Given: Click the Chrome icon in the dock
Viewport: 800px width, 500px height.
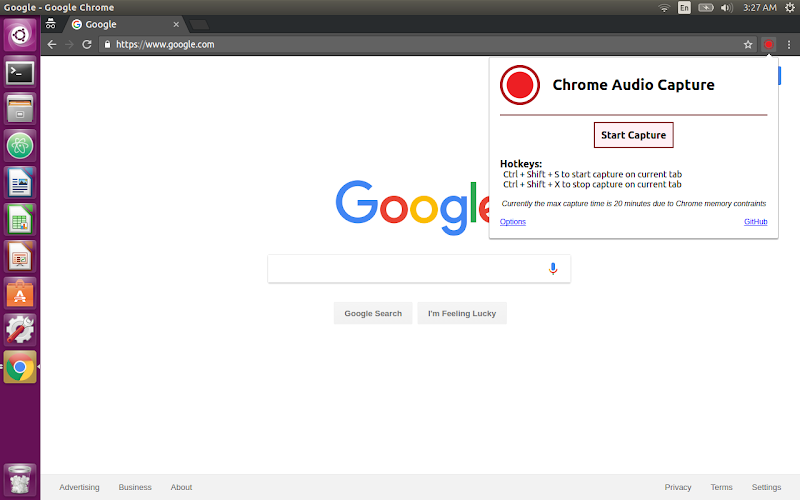Looking at the screenshot, I should pyautogui.click(x=20, y=367).
